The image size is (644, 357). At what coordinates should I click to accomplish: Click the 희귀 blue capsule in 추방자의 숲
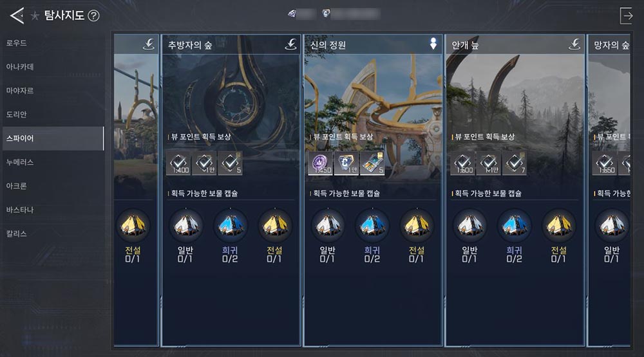(x=231, y=225)
